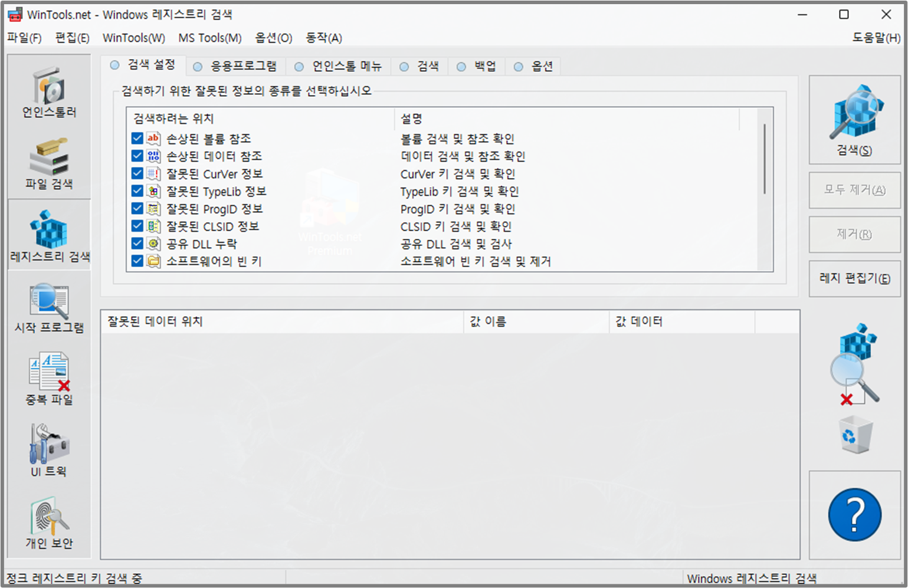This screenshot has width=908, height=588.
Task: Open the 중복 파일 sidebar tool
Action: point(49,379)
